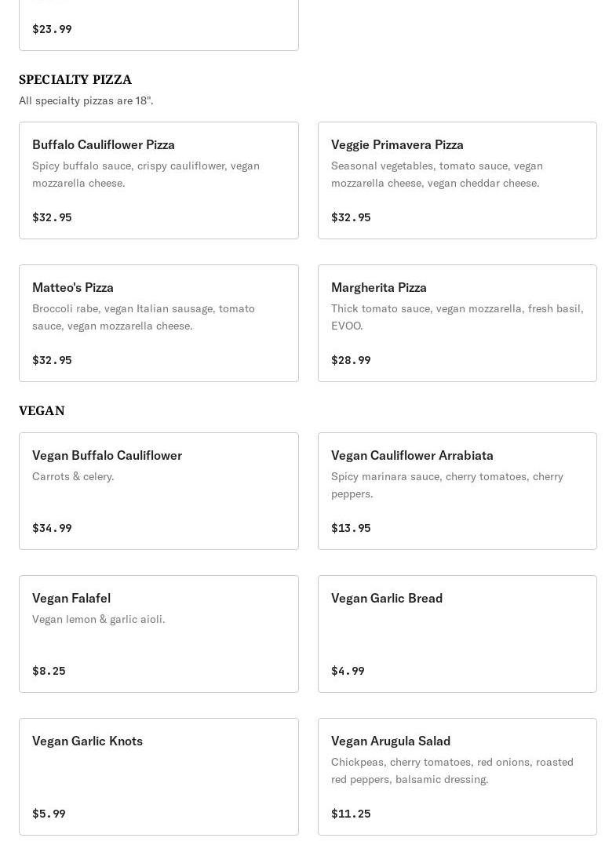Click the $4.99 Garlic Bread price
This screenshot has width=616, height=856.
[348, 671]
